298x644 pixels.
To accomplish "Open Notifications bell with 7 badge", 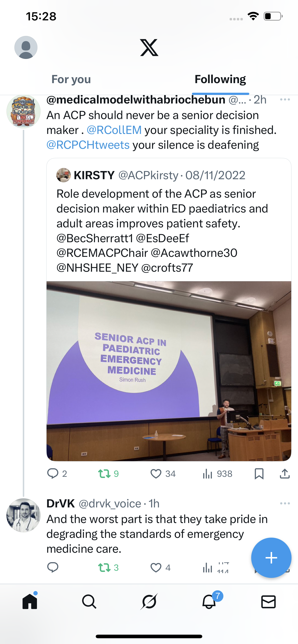I will pyautogui.click(x=209, y=602).
